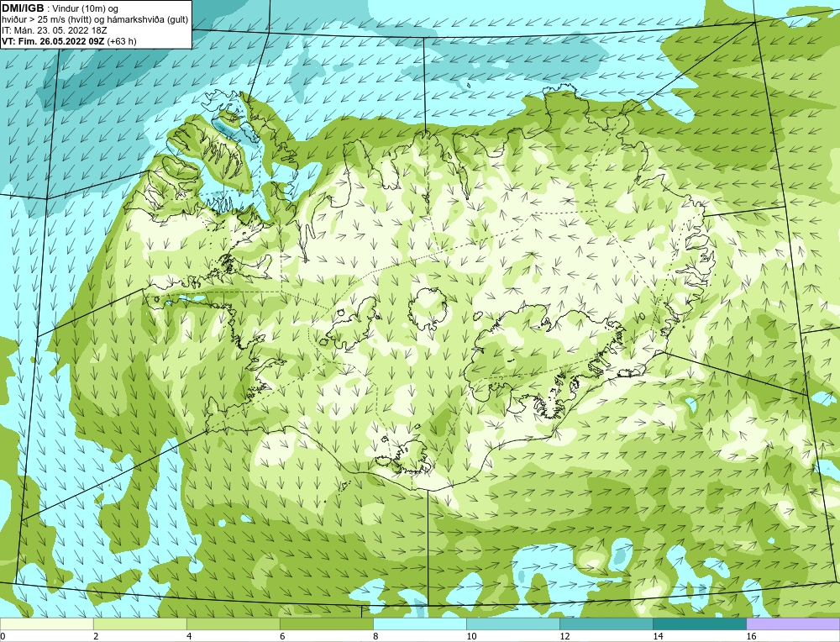This screenshot has height=642, width=840.
Task: Click the legend scale label '14'
Action: (658, 636)
